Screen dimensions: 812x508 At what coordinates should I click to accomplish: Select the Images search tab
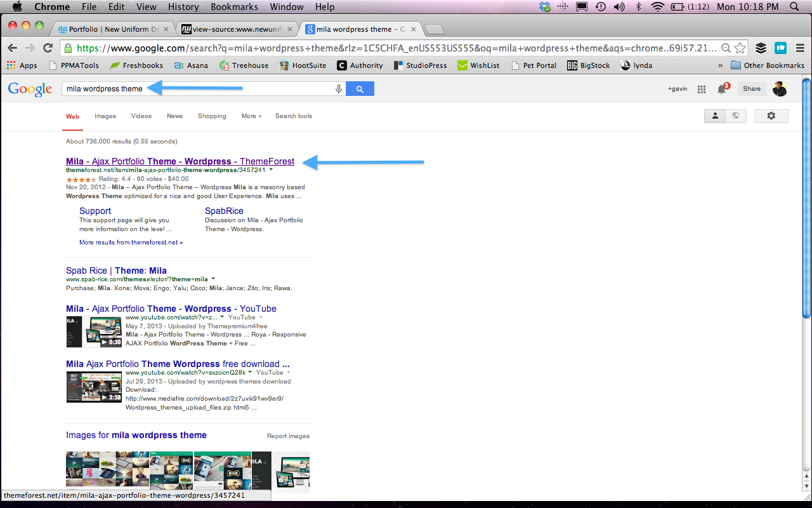[x=105, y=116]
